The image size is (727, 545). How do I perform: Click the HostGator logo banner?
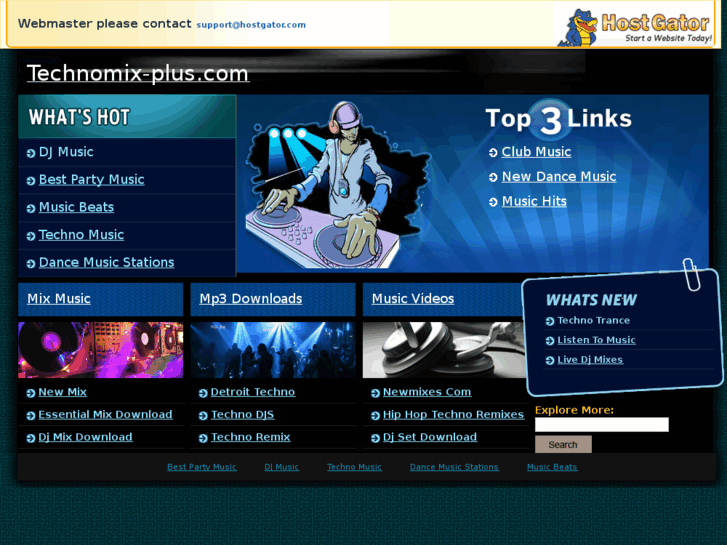(636, 27)
